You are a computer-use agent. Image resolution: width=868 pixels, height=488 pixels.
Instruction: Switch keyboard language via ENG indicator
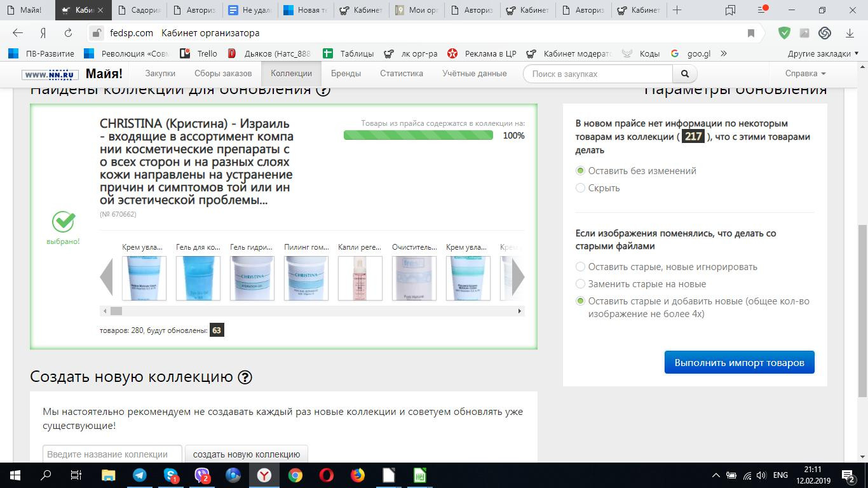[780, 475]
